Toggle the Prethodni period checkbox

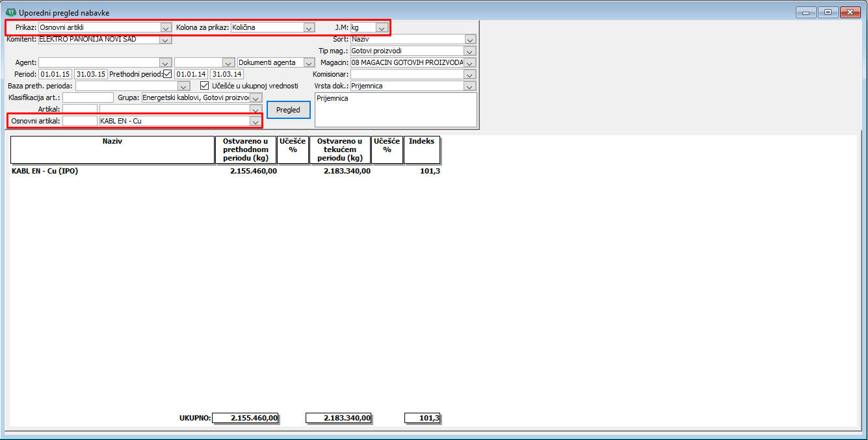[x=167, y=74]
